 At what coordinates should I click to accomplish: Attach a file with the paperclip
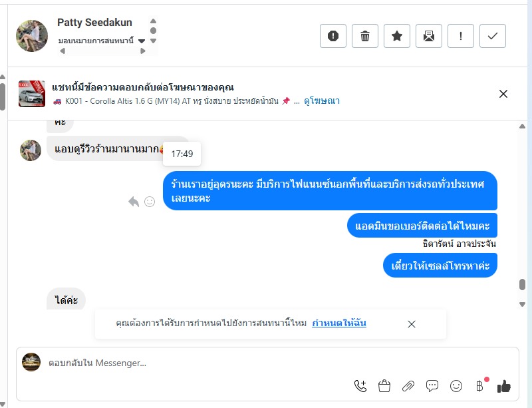[x=408, y=385]
